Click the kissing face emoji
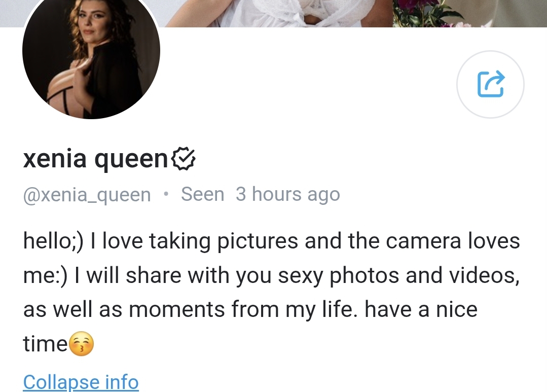Screen dimensions: 547x392 [81, 344]
